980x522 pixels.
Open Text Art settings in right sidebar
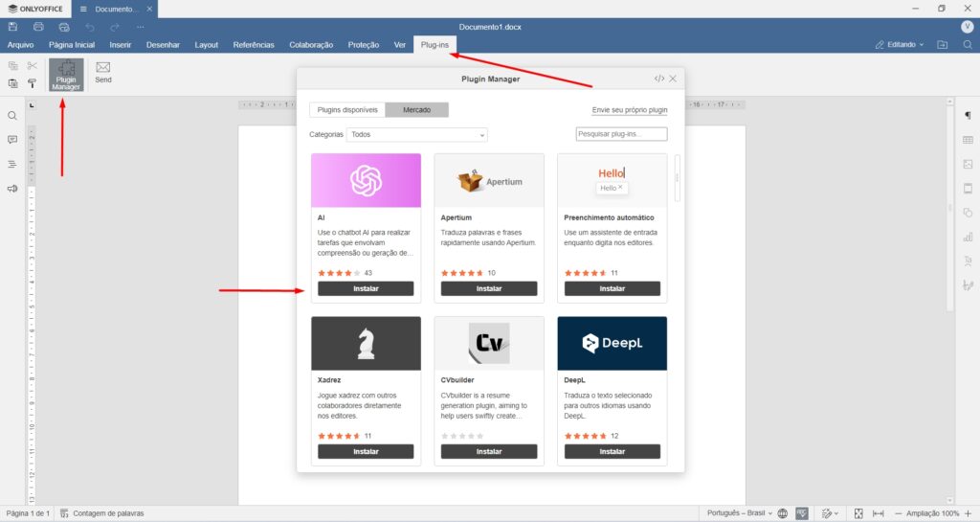click(968, 261)
